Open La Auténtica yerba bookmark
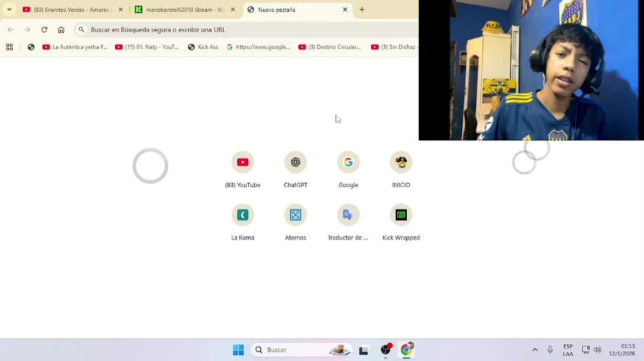Image resolution: width=644 pixels, height=361 pixels. (x=75, y=47)
